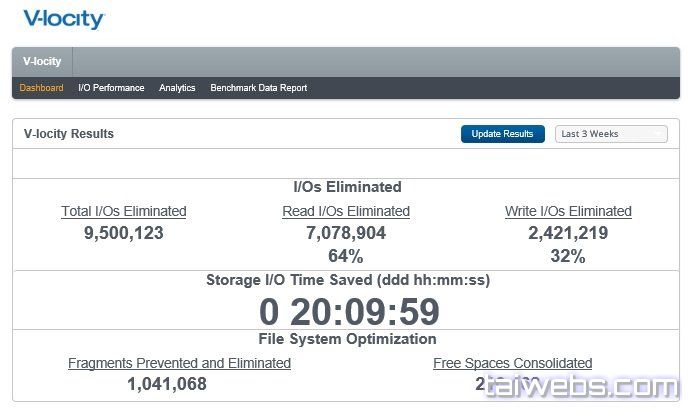Open the Read I/Os Eliminated link
This screenshot has height=414, width=692.
346,211
